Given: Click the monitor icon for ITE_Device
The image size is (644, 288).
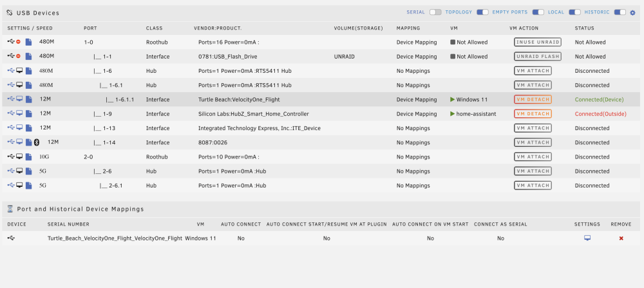Looking at the screenshot, I should coord(19,128).
